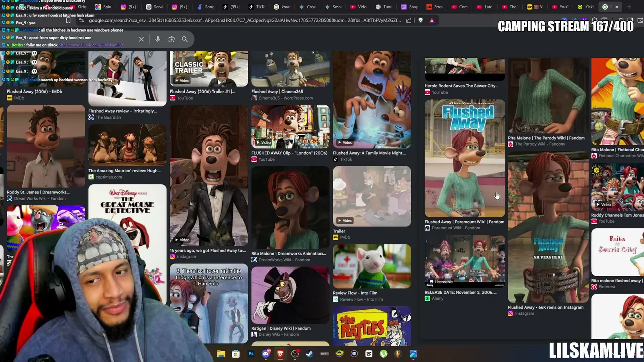Launch FL Studio from the taskbar
This screenshot has width=644, height=362.
398,354
